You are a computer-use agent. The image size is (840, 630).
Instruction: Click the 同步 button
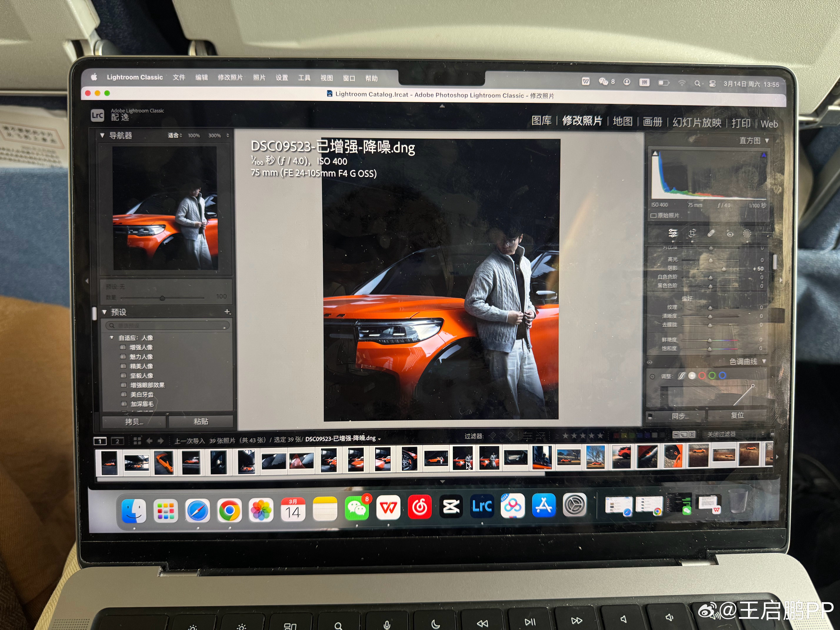tap(679, 416)
